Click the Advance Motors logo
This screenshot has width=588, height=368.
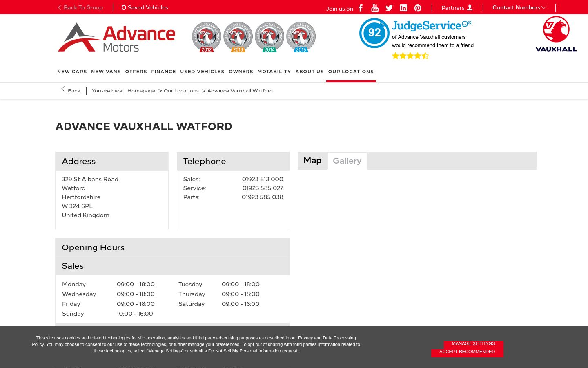click(x=116, y=37)
